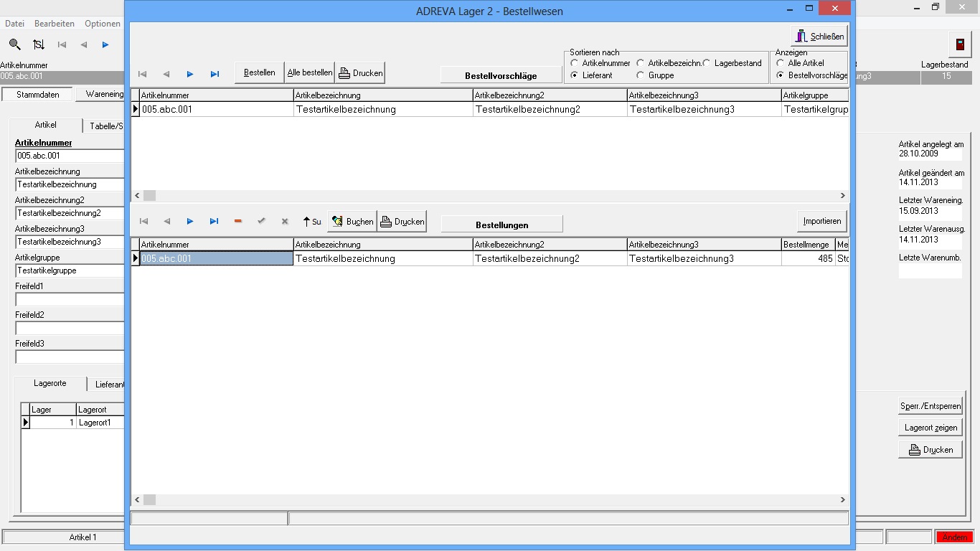
Task: Click Artikelgruppe column header in upper grid
Action: (816, 95)
